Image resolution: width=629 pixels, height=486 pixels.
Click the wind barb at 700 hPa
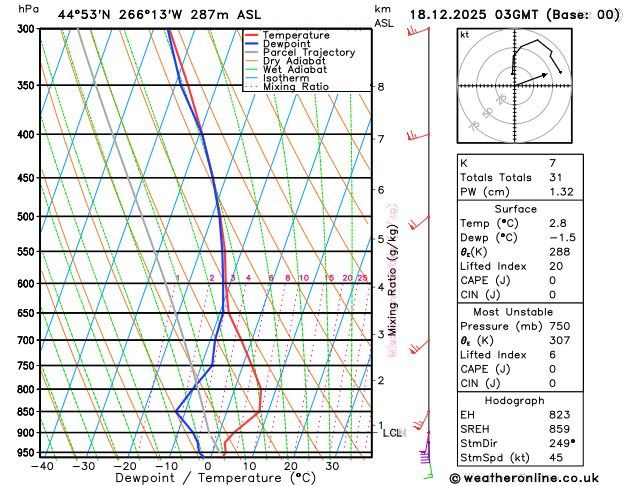point(420,347)
